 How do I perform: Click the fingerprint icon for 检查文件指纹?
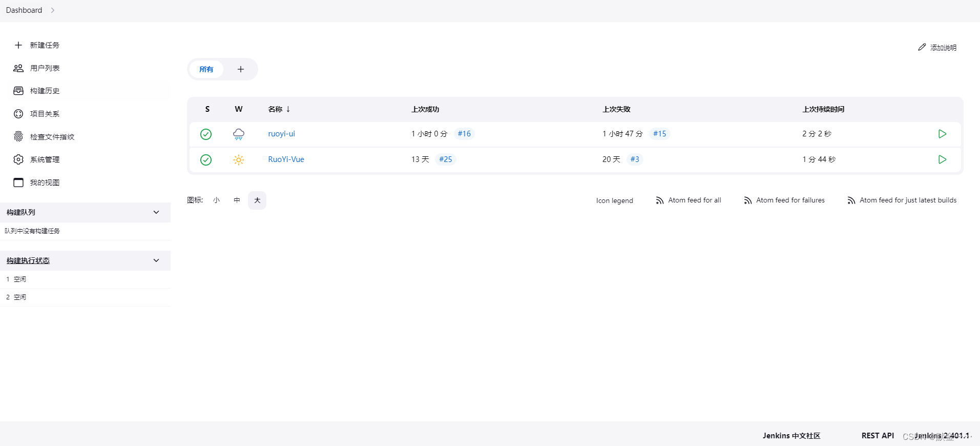18,136
